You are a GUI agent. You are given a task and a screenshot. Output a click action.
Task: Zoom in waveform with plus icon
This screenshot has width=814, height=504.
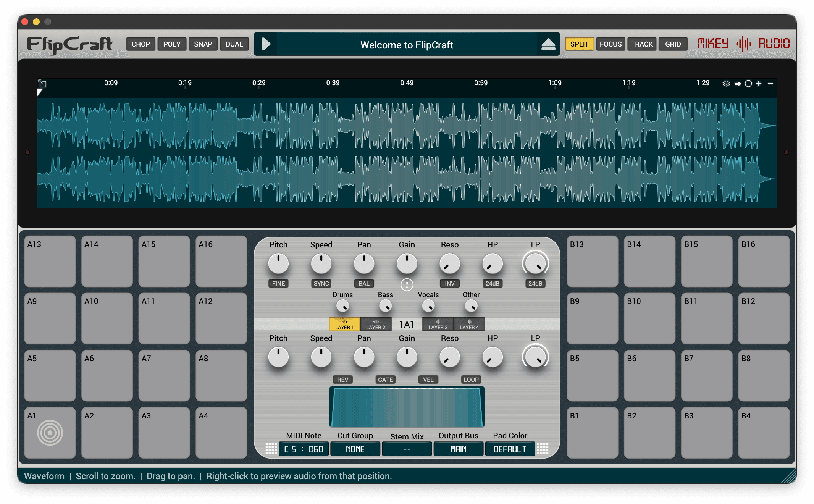pos(759,84)
